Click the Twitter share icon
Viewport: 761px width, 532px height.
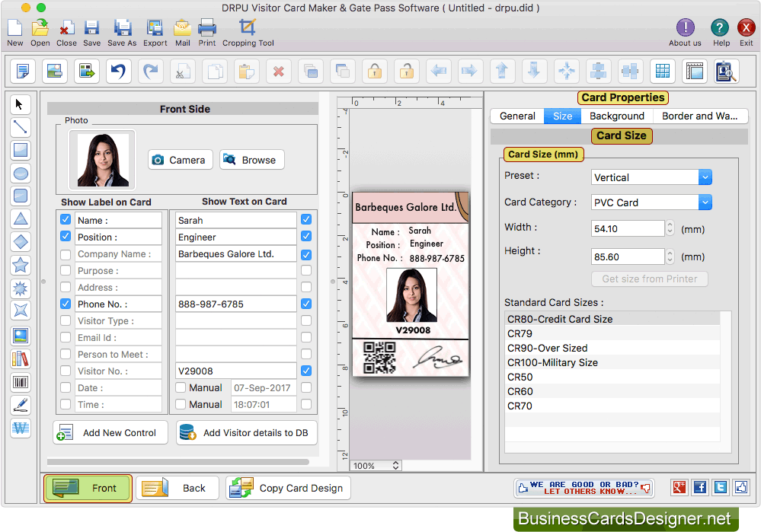721,487
